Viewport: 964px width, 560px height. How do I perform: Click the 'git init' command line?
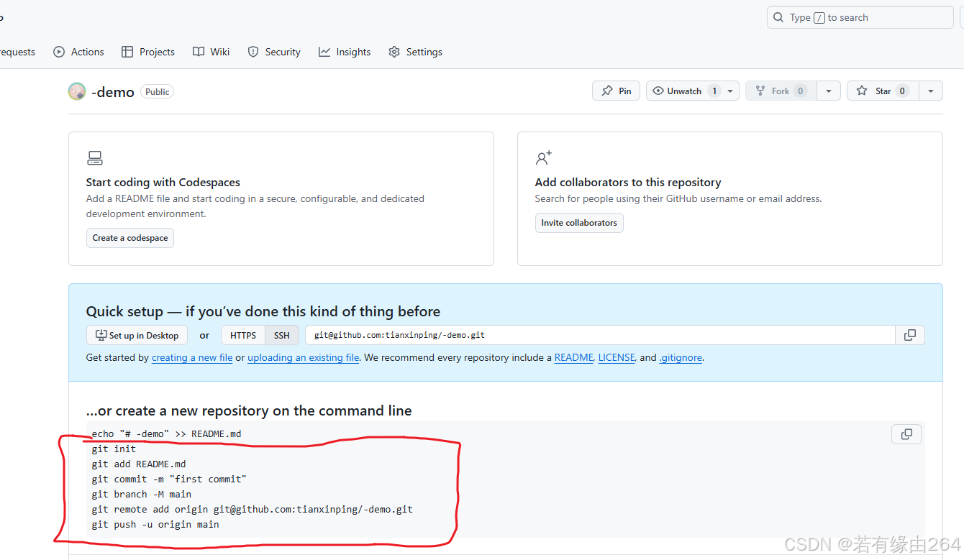(114, 449)
